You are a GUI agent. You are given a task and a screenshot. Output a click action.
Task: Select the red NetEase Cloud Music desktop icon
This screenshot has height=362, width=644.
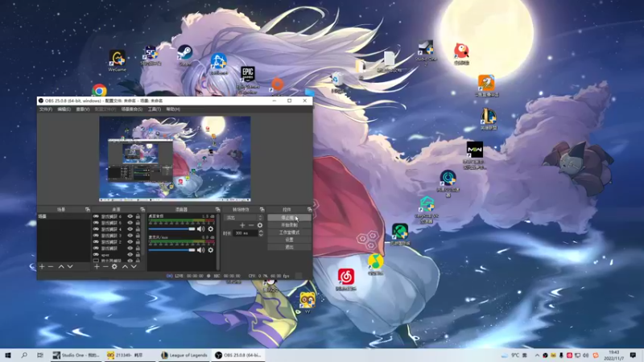click(x=346, y=279)
